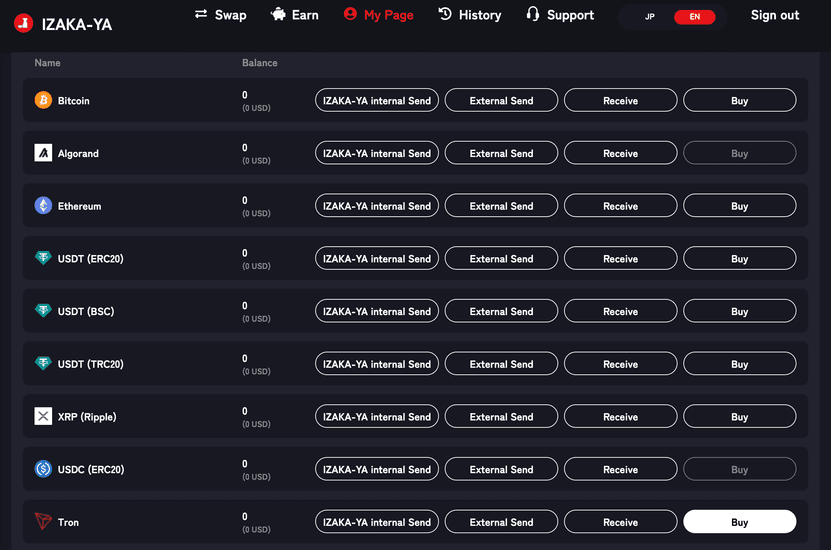
Task: Buy USDT (TRC20) button
Action: point(740,364)
